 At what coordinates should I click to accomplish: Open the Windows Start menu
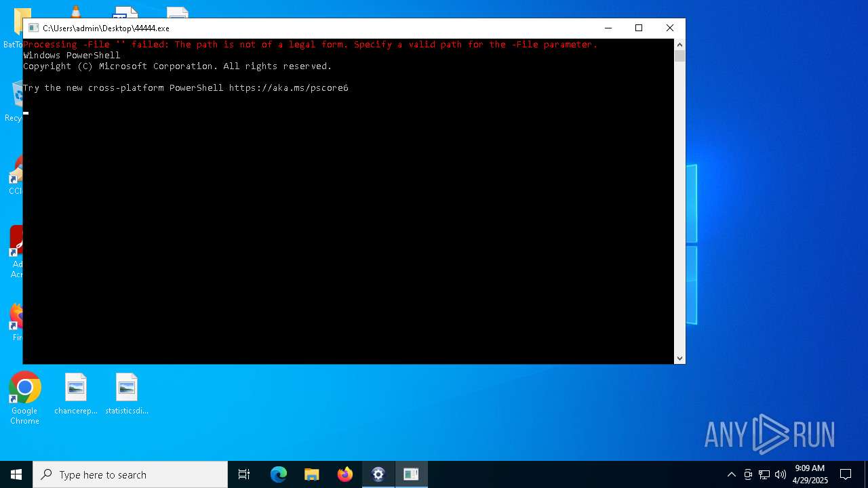(x=16, y=474)
